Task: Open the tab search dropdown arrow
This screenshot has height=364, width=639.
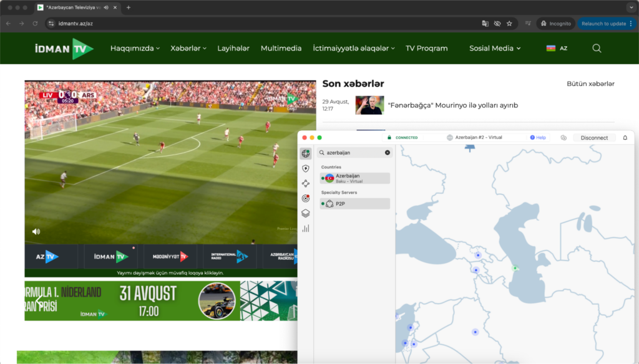Action: click(x=632, y=7)
